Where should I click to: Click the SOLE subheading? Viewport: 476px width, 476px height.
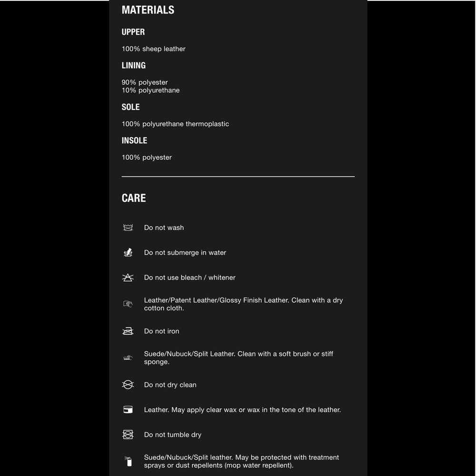pos(130,107)
